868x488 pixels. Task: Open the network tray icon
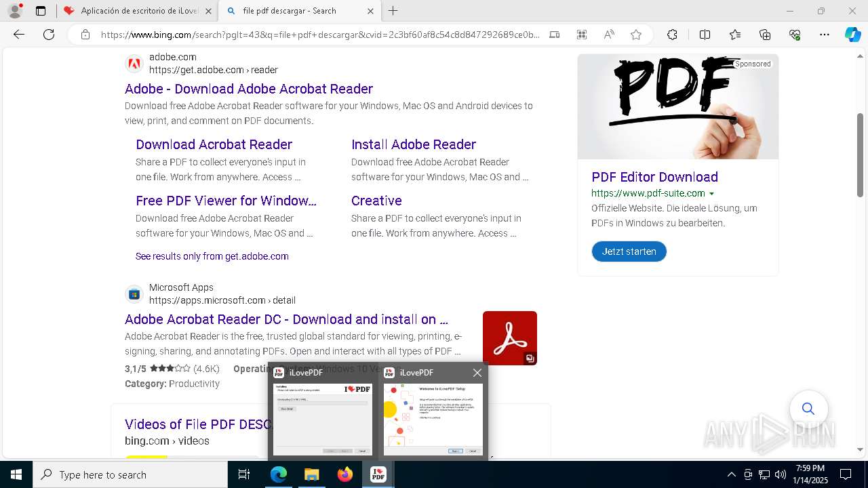[764, 474]
